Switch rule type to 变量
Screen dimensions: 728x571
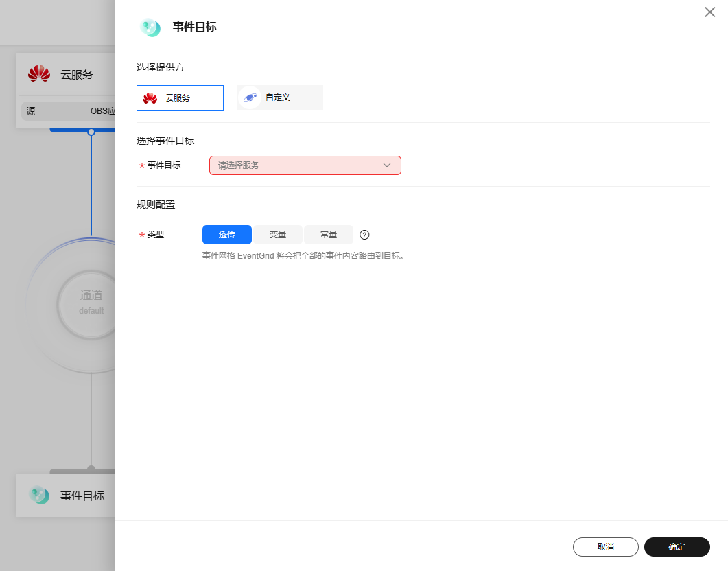[277, 234]
